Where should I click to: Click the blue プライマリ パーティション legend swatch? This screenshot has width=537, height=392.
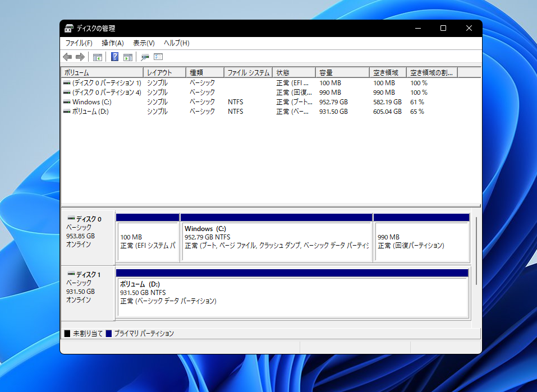coord(109,334)
